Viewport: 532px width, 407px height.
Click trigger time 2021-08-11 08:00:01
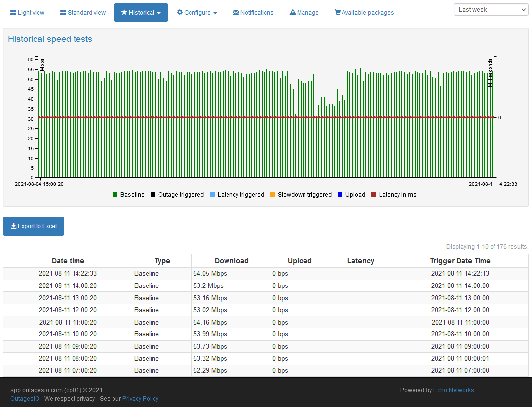tap(460, 358)
